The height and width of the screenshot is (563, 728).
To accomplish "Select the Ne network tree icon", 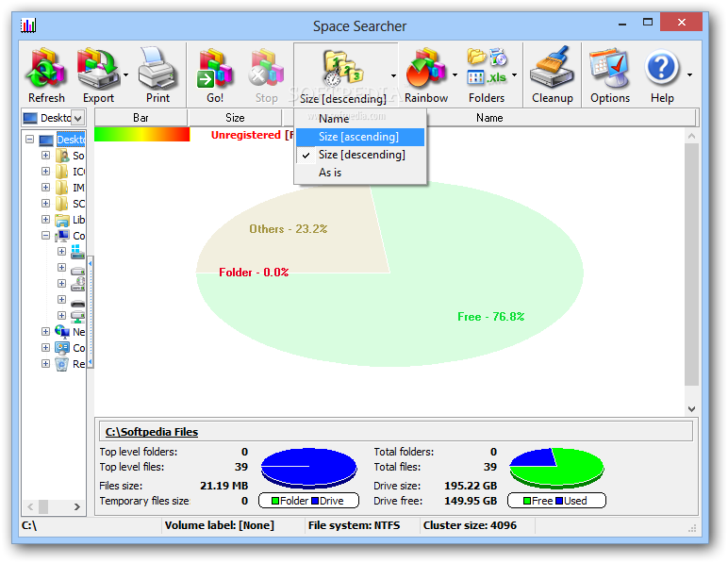I will tap(62, 331).
